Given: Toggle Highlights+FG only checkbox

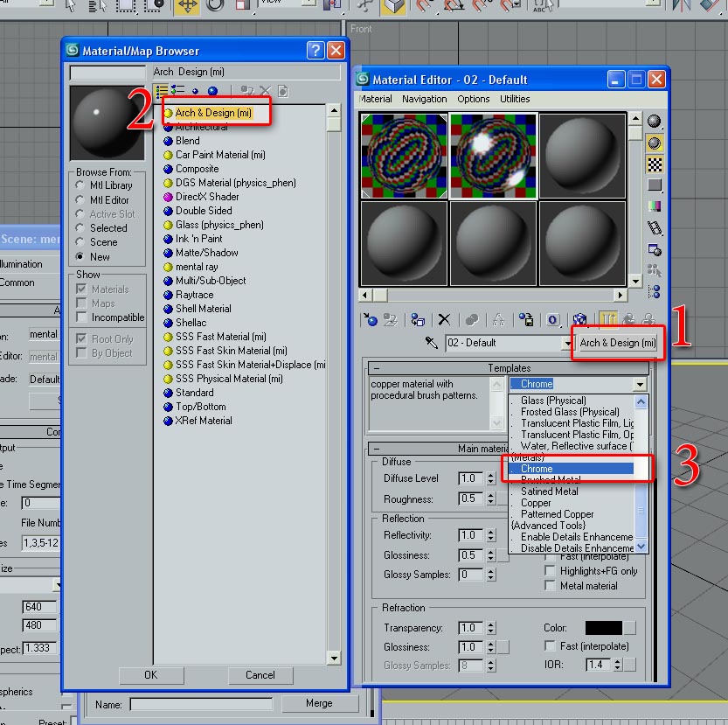Looking at the screenshot, I should tap(550, 571).
